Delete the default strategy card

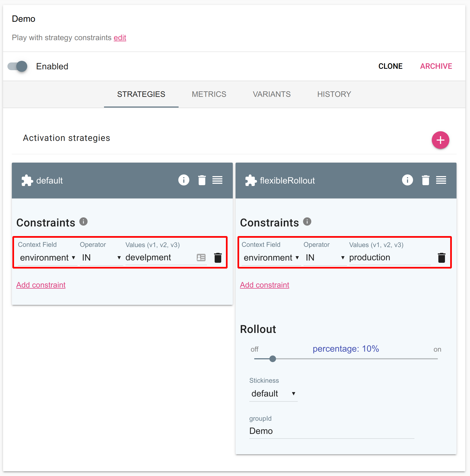[202, 180]
